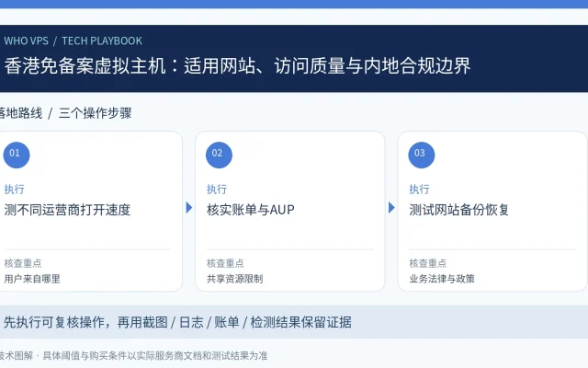Click 核查重点 label above 用户来自哪里

click(x=23, y=263)
